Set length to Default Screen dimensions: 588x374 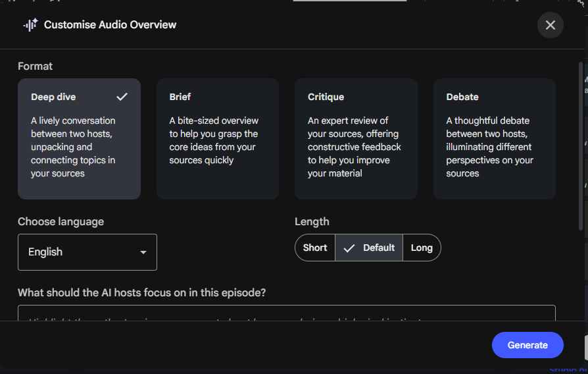(369, 248)
